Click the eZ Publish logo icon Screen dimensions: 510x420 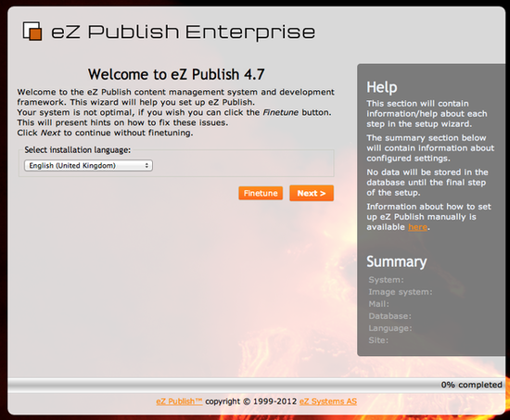[x=32, y=32]
